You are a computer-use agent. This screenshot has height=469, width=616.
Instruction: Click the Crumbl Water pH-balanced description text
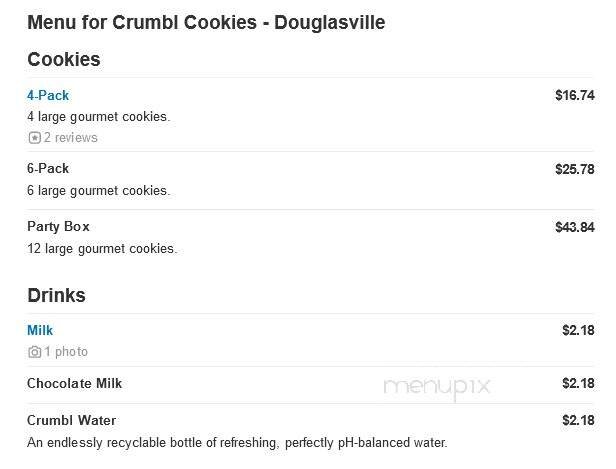pos(237,442)
